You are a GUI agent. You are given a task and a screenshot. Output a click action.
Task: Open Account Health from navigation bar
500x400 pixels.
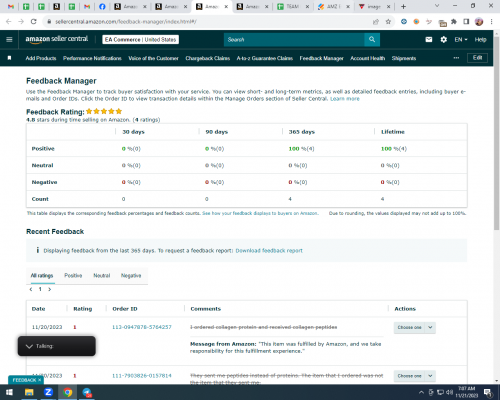point(367,58)
